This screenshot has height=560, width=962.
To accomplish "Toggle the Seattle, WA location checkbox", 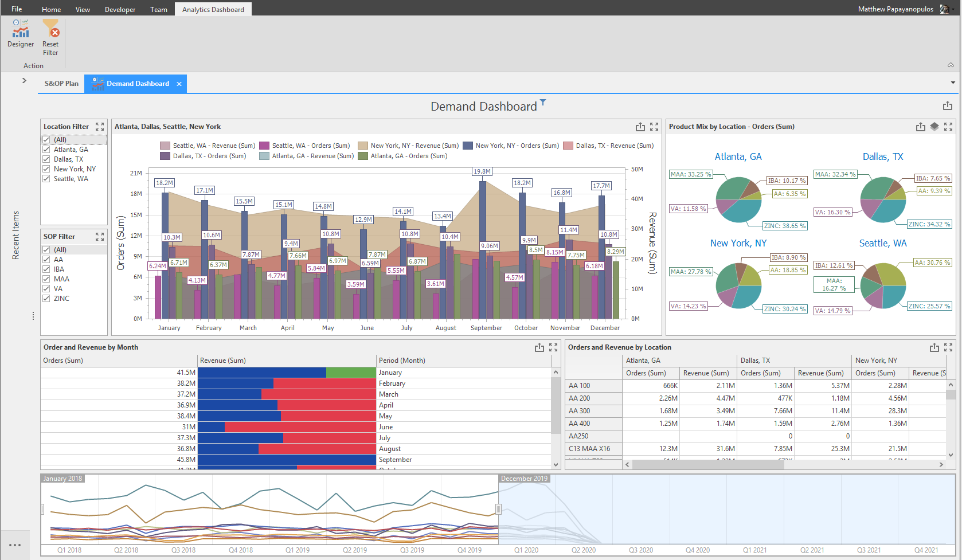I will pyautogui.click(x=46, y=179).
